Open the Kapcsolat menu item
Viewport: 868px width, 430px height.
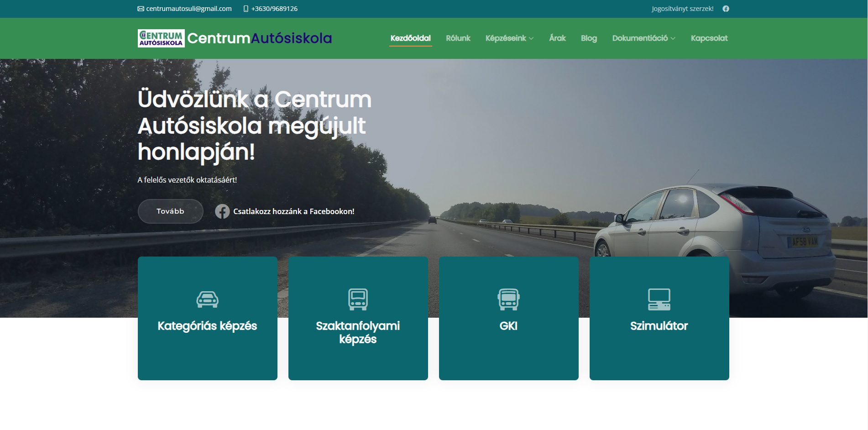click(x=709, y=38)
